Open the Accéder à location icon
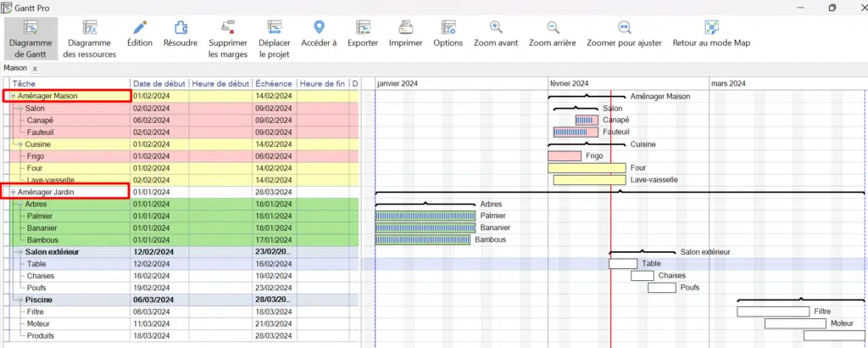Viewport: 868px width, 348px height. [319, 28]
